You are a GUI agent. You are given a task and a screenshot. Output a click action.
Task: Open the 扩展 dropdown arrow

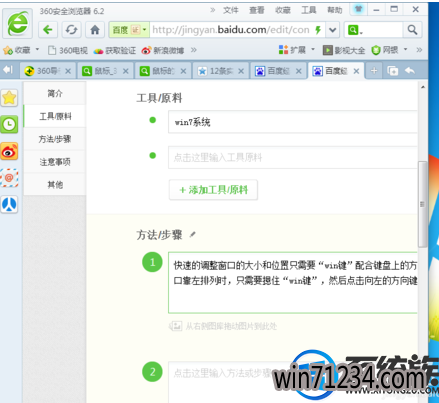point(313,50)
